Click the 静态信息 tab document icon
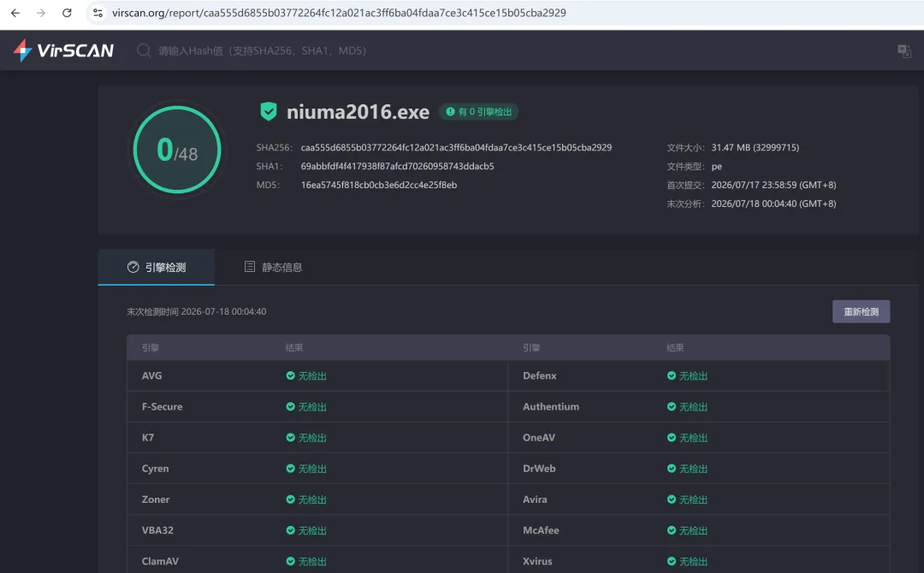The image size is (924, 573). [x=250, y=267]
